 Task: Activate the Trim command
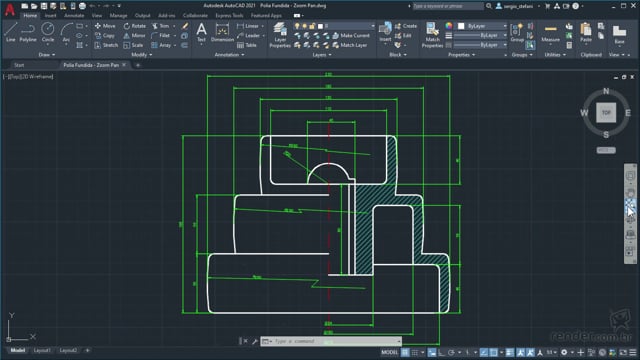(x=161, y=26)
